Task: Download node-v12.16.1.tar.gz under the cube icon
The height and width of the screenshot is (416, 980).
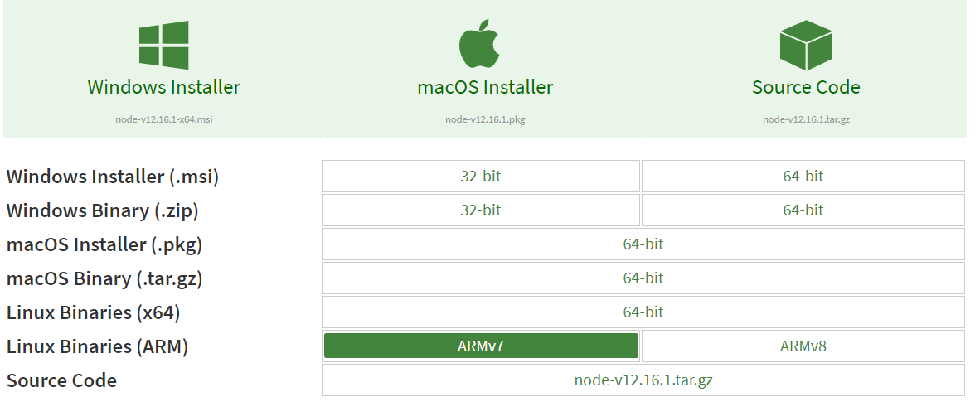Action: [x=806, y=119]
